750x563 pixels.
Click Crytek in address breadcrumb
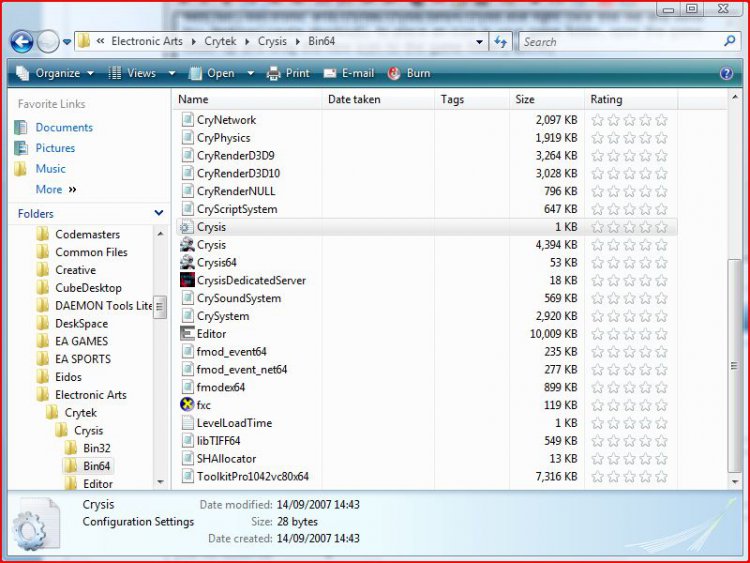220,42
